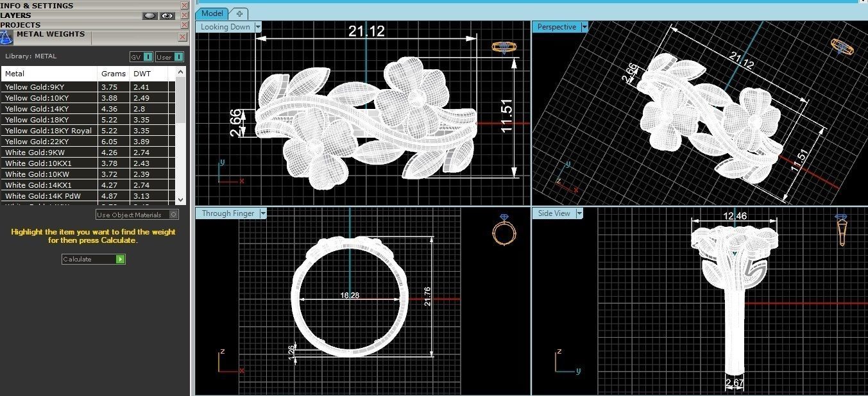Open the Side View viewport dropdown
This screenshot has height=396, width=868.
tap(579, 213)
